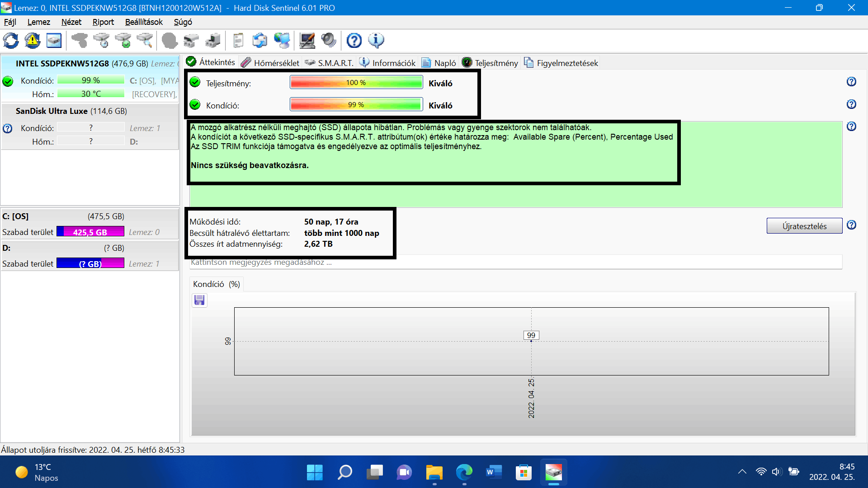Click help icon next to Újratesztelés button
The height and width of the screenshot is (488, 868).
(851, 225)
